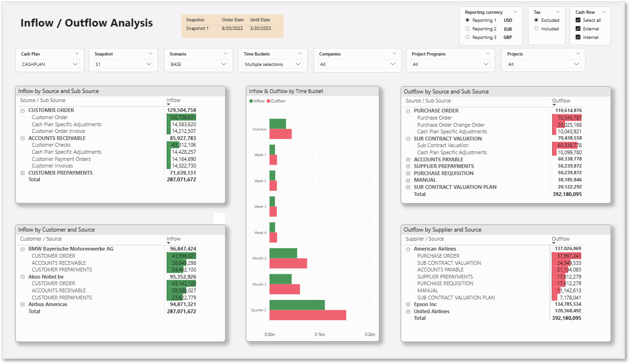Expand the Airbus Americas customer row
This screenshot has width=630, height=364.
pyautogui.click(x=22, y=305)
